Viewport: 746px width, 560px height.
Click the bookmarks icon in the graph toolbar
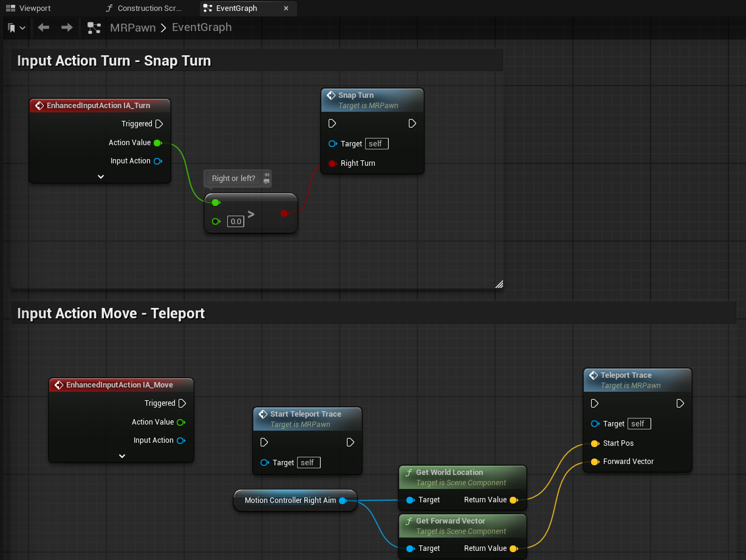12,28
